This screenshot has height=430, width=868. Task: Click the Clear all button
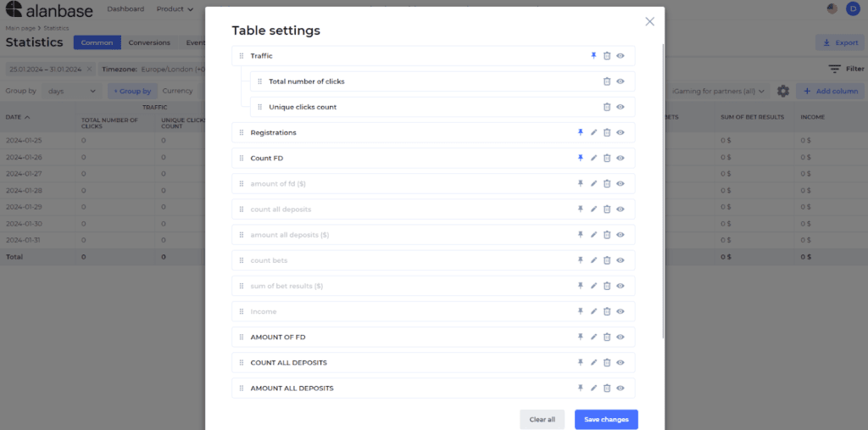pyautogui.click(x=542, y=420)
